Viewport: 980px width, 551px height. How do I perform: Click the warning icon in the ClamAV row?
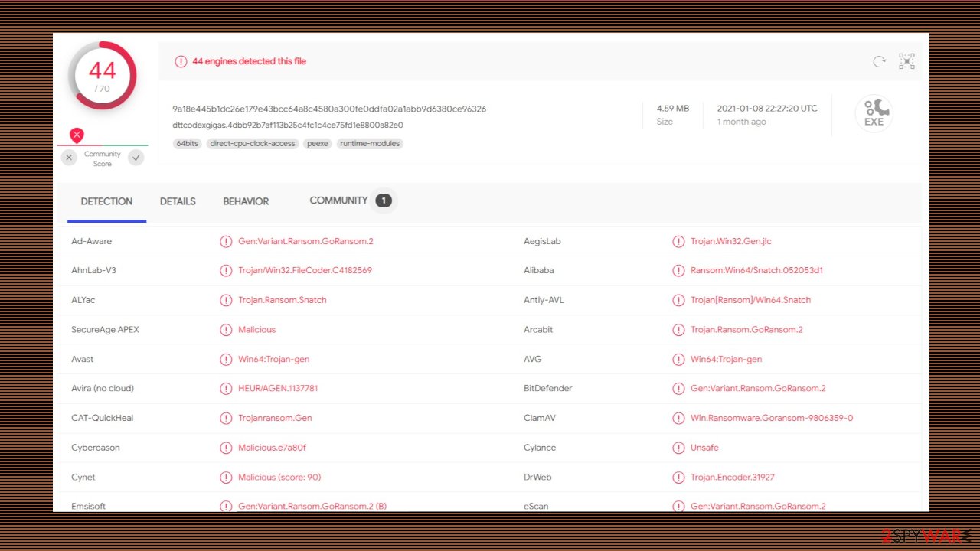click(678, 418)
